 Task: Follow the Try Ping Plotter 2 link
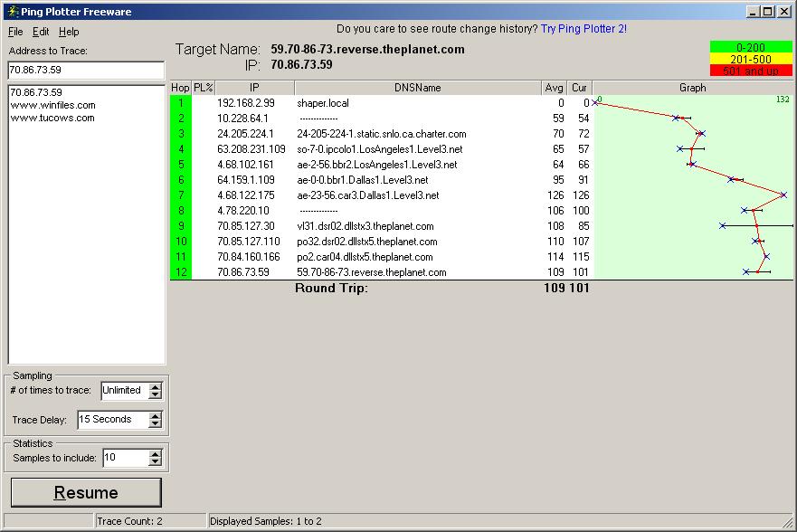point(584,29)
